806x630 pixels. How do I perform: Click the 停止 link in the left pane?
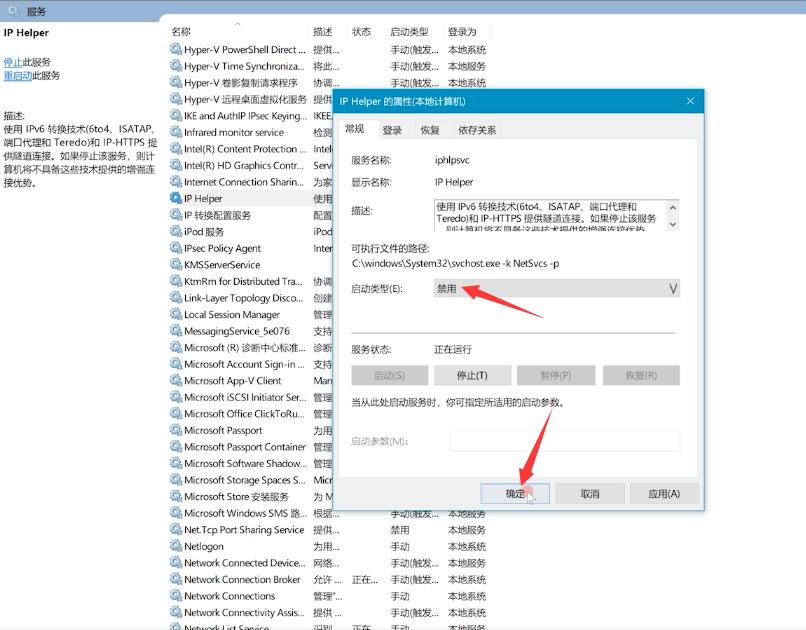(x=13, y=62)
